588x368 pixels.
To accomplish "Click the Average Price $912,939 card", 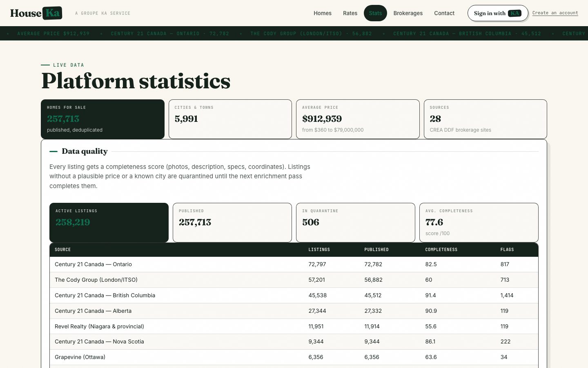I will tap(358, 119).
